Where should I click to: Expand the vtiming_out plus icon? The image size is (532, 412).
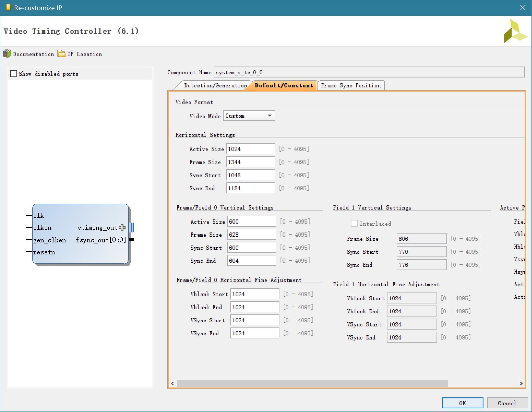(122, 228)
